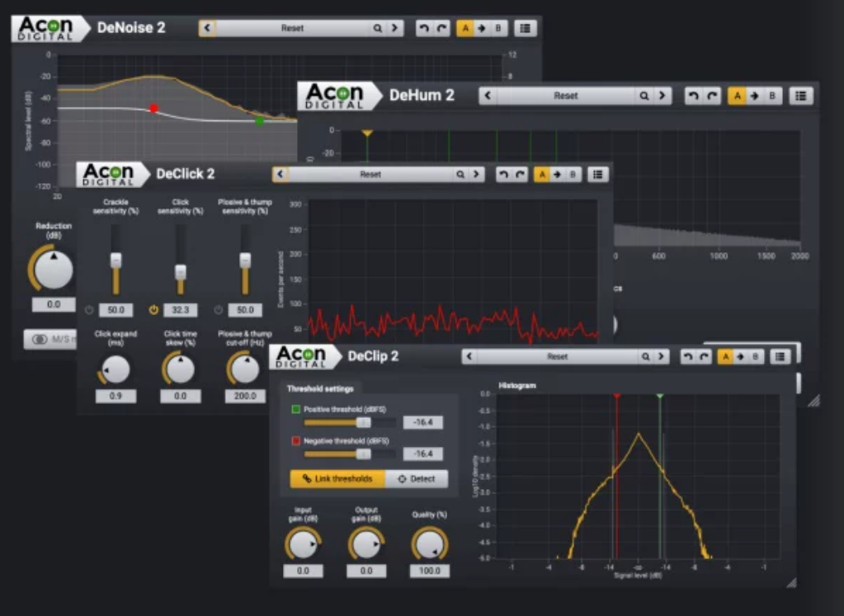Viewport: 844px width, 616px height.
Task: Select B state in DeNoise 2
Action: coord(498,28)
